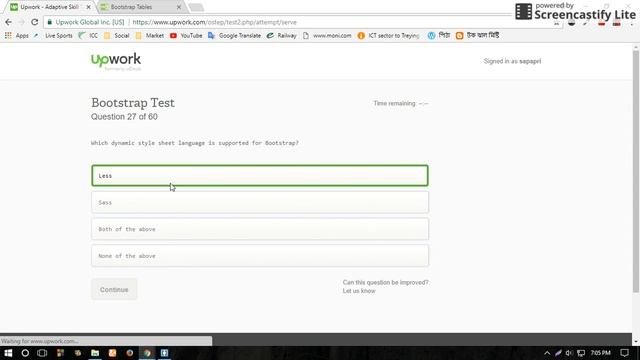Viewport: 640px width, 360px height.
Task: Click the 7:05 PM clock
Action: point(600,353)
